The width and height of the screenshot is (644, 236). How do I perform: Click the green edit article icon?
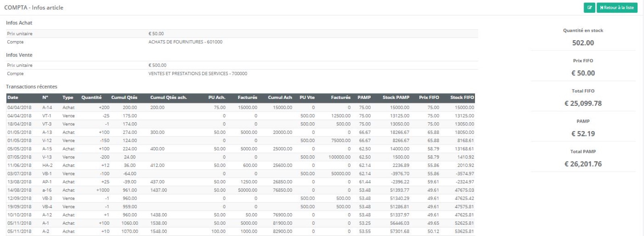(x=589, y=8)
